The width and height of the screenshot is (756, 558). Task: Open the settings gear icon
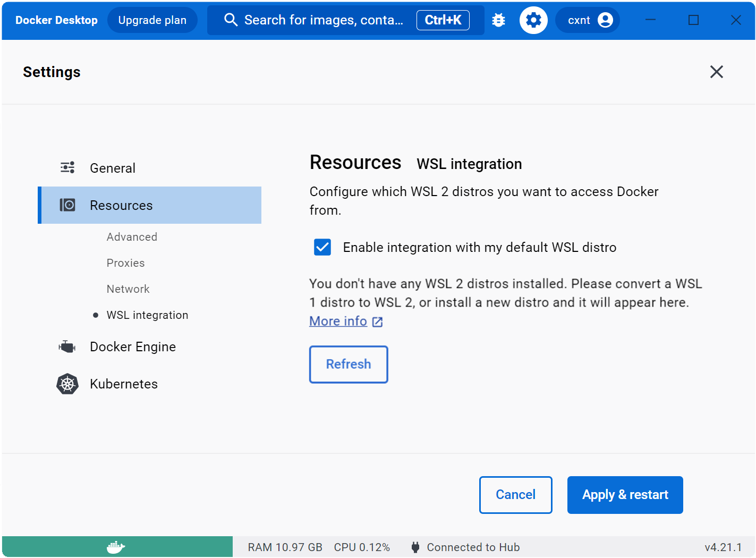533,20
